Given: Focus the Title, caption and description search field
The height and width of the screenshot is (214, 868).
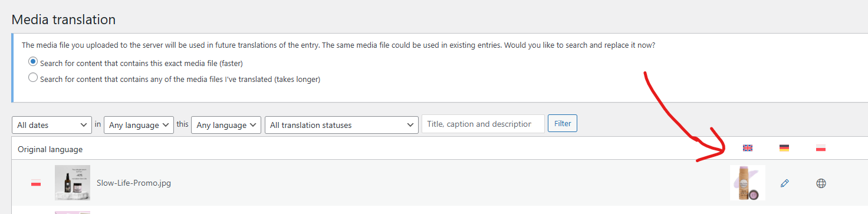Looking at the screenshot, I should [x=483, y=124].
